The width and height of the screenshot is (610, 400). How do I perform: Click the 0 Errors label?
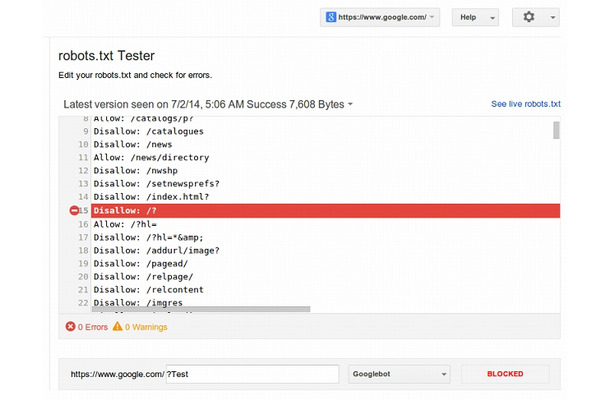(x=93, y=327)
